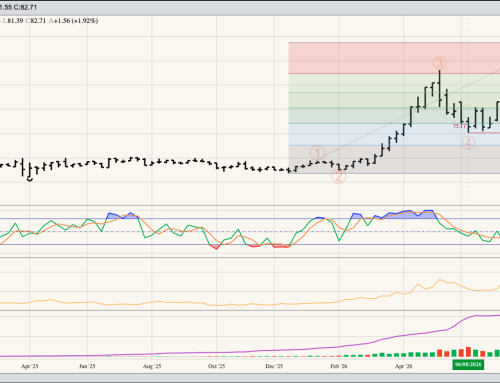Select the pink support line under 75.17
This screenshot has width=500, height=383.
pyautogui.click(x=484, y=133)
